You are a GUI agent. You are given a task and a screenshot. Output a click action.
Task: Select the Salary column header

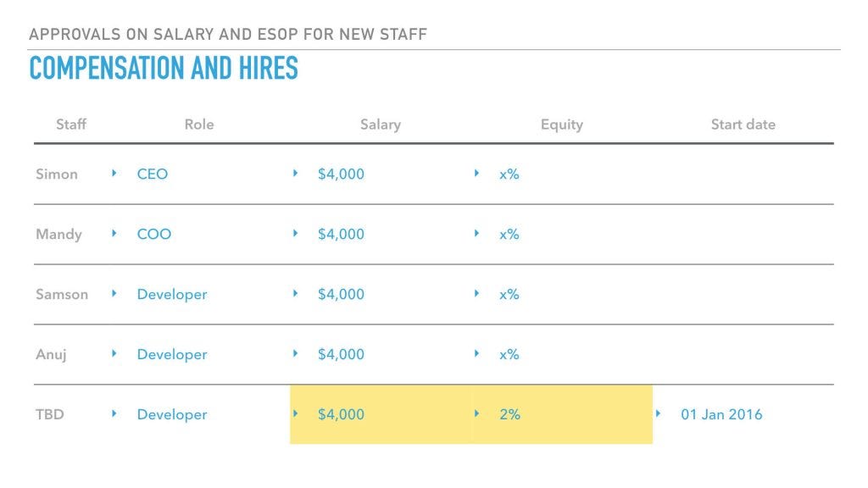coord(381,125)
